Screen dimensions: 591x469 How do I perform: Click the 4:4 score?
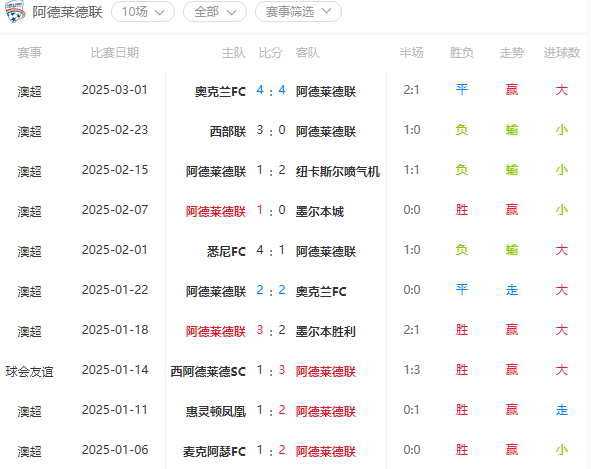pyautogui.click(x=271, y=90)
